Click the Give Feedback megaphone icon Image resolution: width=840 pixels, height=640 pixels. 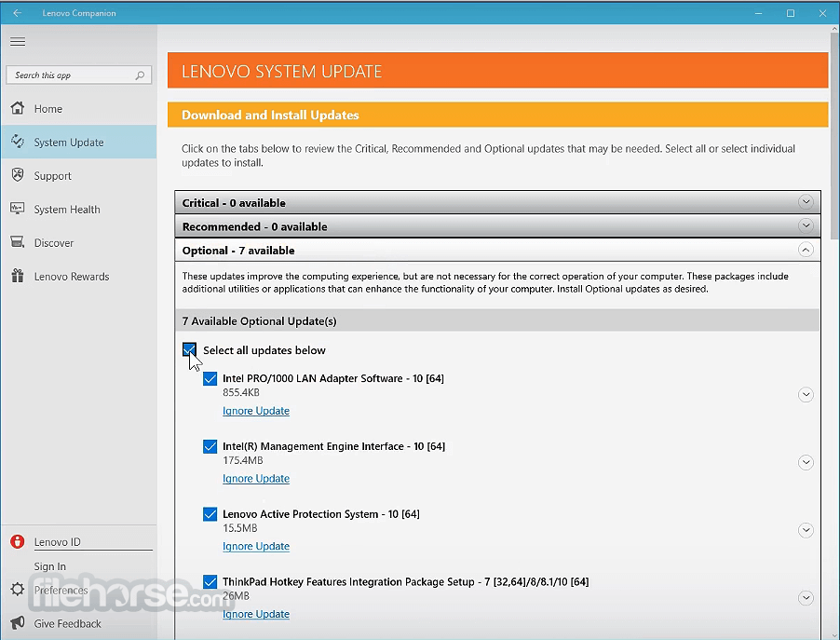(x=18, y=623)
